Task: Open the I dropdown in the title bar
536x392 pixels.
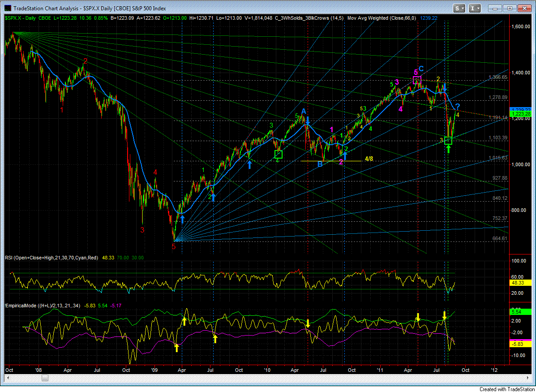Action: 475,8
